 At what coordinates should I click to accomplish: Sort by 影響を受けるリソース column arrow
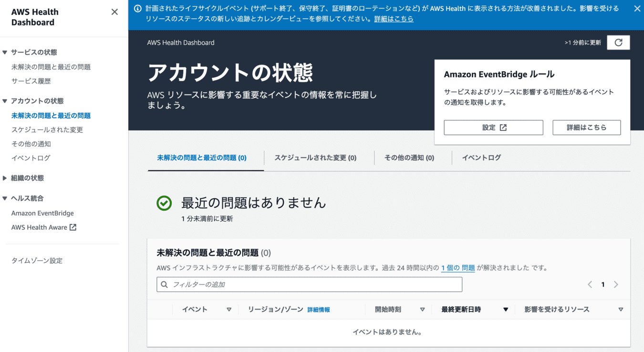[621, 309]
